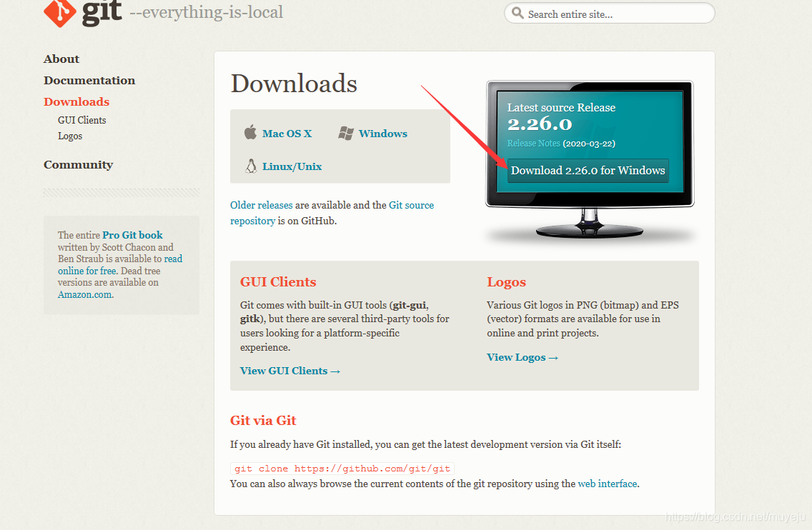Viewport: 812px width, 530px height.
Task: Click the Windows flag icon
Action: 346,134
